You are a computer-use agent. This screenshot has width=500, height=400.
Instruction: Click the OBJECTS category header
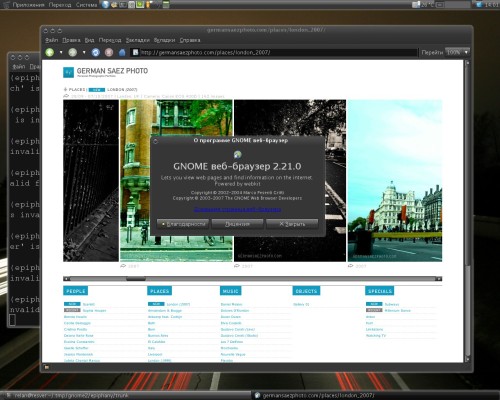pos(306,291)
